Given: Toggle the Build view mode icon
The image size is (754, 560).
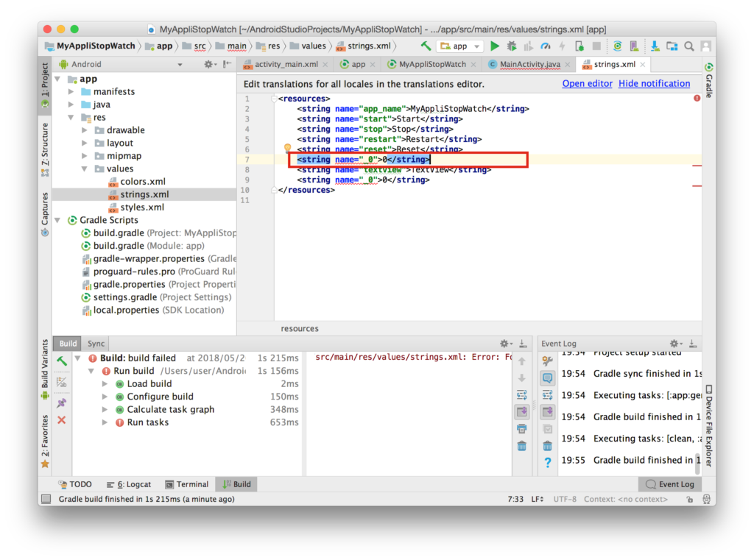Looking at the screenshot, I should (x=62, y=383).
